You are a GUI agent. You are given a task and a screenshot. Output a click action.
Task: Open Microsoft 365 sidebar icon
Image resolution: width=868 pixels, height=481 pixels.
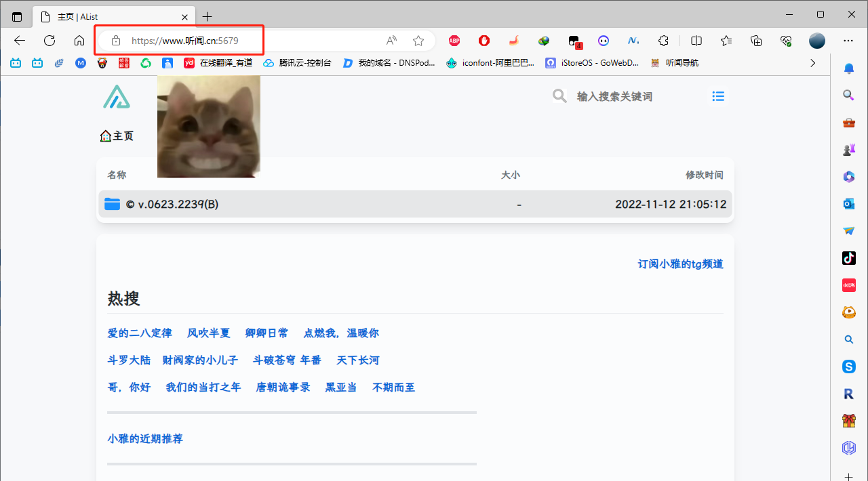[848, 177]
